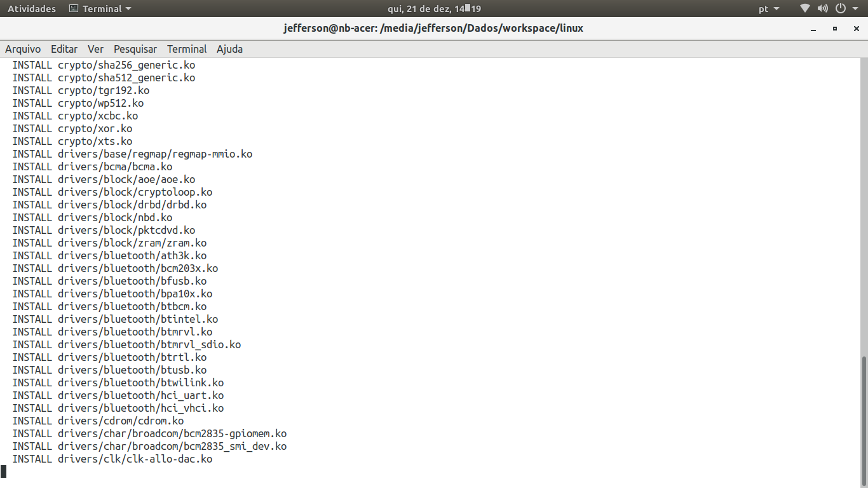Screen dimensions: 868x488
Task: Close the terminal window
Action: coord(855,29)
